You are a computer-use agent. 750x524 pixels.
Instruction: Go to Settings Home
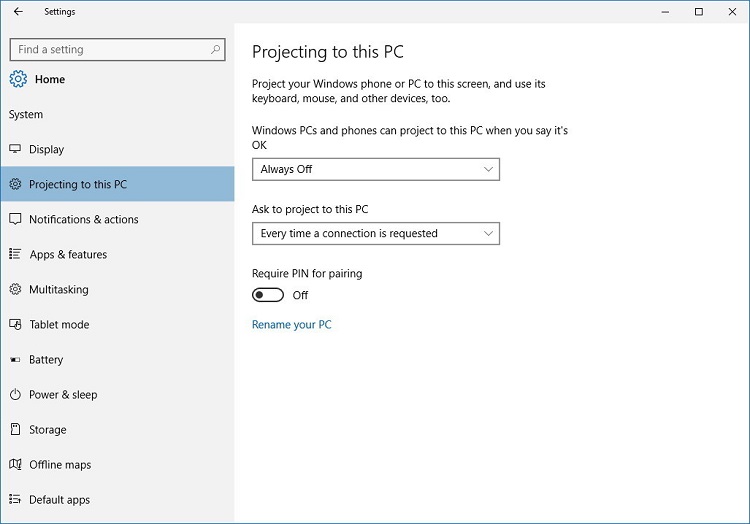37,79
